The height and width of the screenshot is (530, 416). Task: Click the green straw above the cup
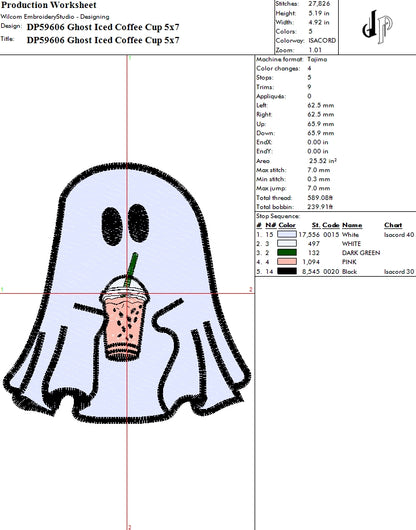click(131, 269)
